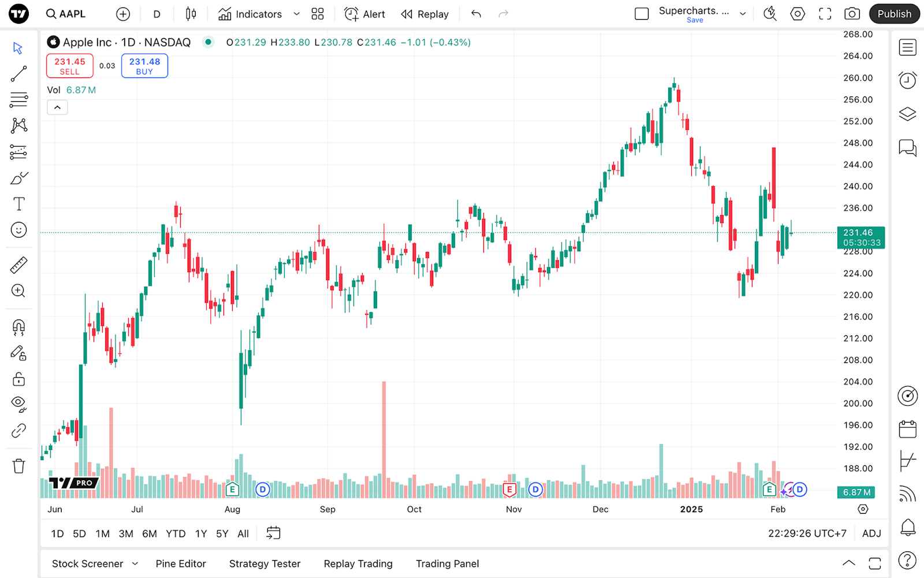Remove all drawings with trash icon
This screenshot has height=578, width=924.
(18, 465)
